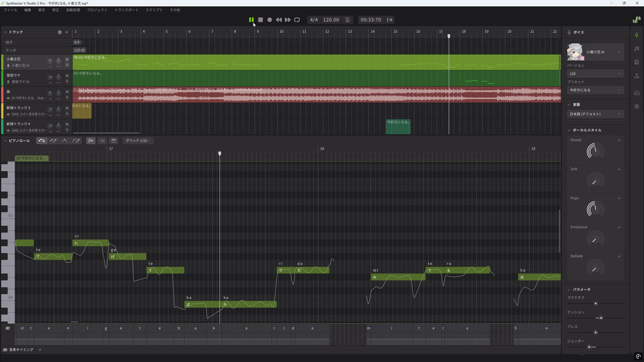
Task: Click the テンション slider handle
Action: pos(601,318)
